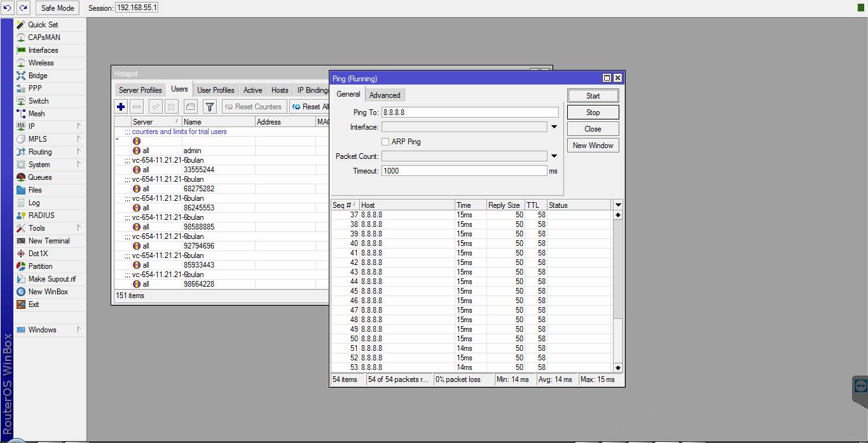Image resolution: width=868 pixels, height=443 pixels.
Task: Click the undo arrow icon
Action: [8, 8]
